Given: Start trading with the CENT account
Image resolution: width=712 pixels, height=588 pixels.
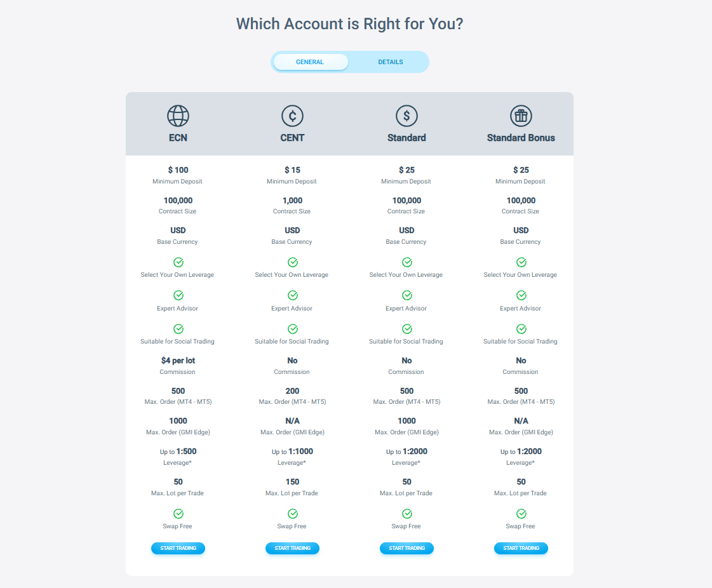Looking at the screenshot, I should pos(292,548).
